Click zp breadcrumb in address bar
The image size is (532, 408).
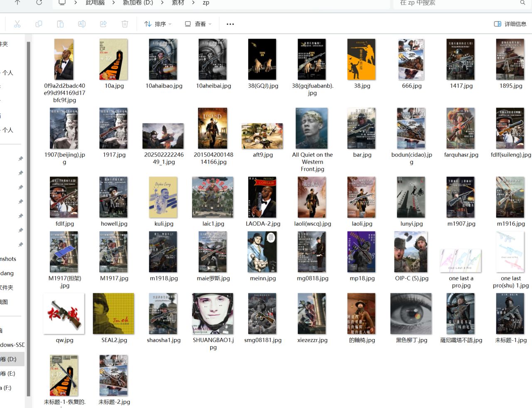tap(206, 2)
